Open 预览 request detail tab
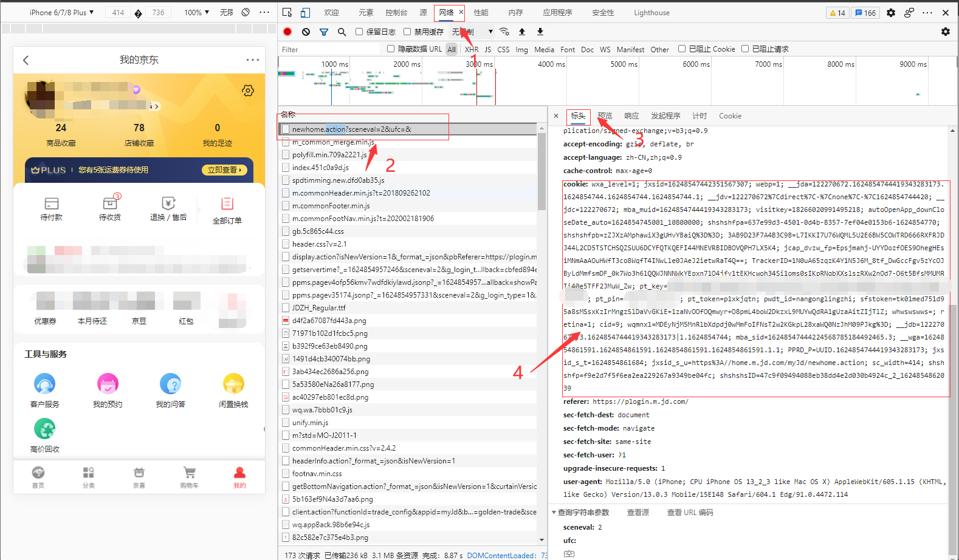Image resolution: width=959 pixels, height=560 pixels. (x=605, y=115)
